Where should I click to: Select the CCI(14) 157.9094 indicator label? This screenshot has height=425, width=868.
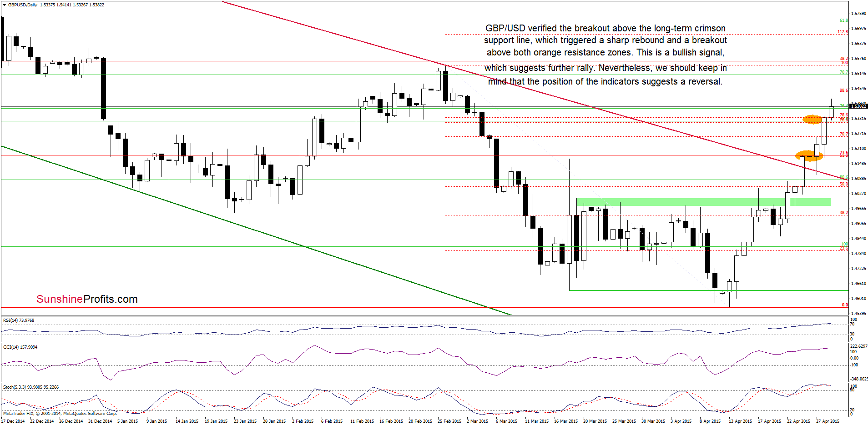click(20, 347)
